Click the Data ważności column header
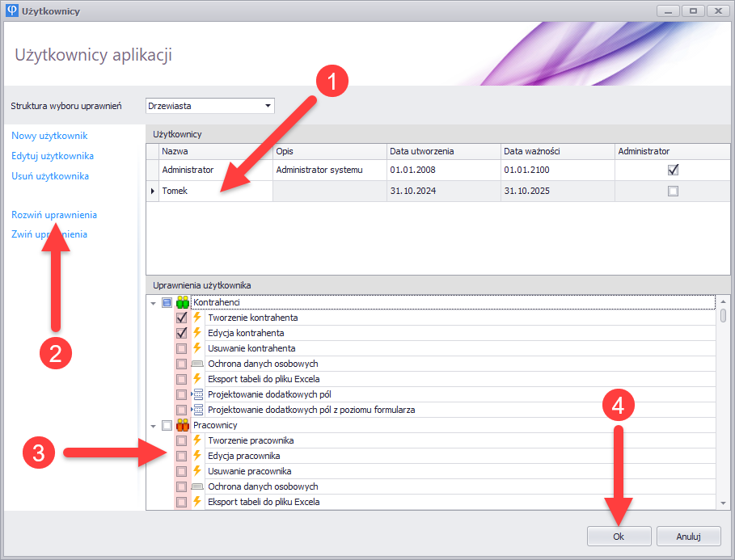 click(x=555, y=151)
